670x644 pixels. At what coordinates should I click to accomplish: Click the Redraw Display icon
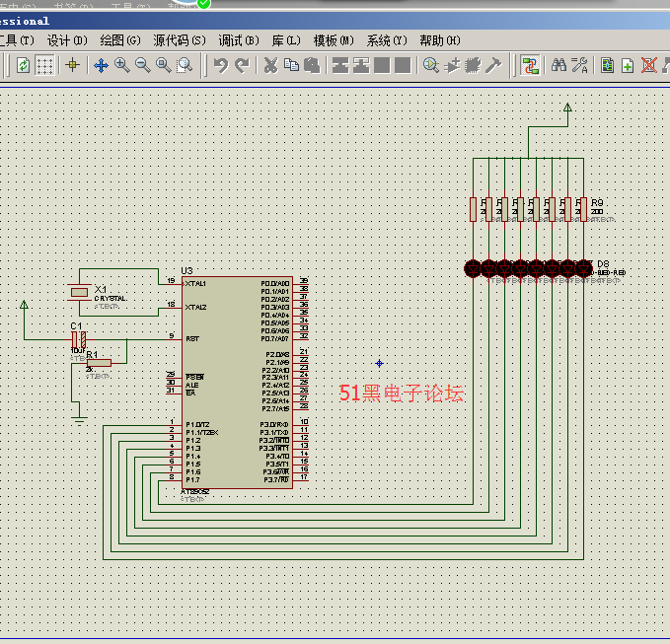click(x=23, y=65)
